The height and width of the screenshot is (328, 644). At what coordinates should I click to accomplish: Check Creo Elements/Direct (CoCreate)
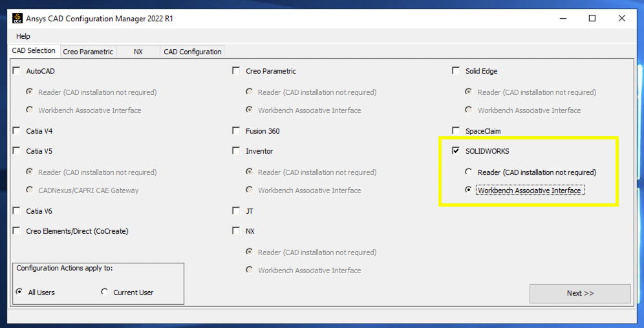click(x=16, y=231)
